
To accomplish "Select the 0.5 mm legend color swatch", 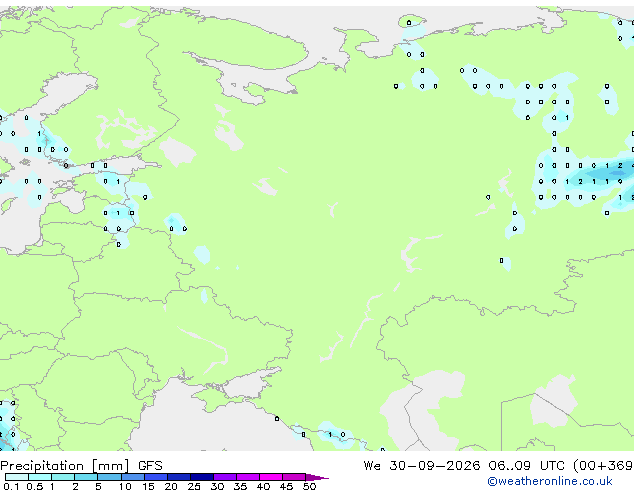I will pyautogui.click(x=40, y=477).
